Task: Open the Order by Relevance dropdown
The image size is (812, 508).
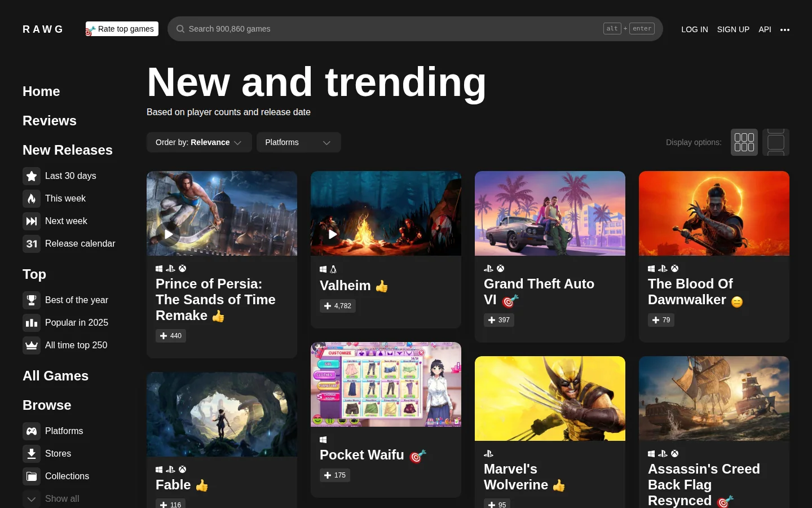Action: tap(198, 142)
